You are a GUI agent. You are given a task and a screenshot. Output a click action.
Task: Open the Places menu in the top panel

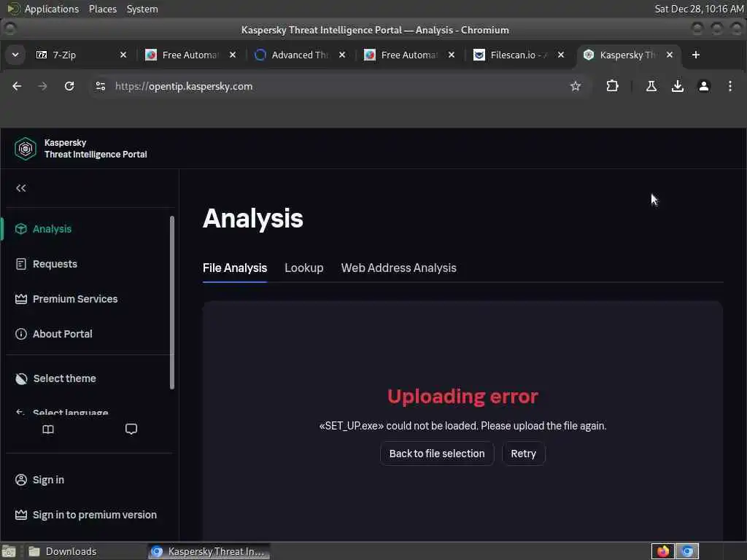(102, 9)
